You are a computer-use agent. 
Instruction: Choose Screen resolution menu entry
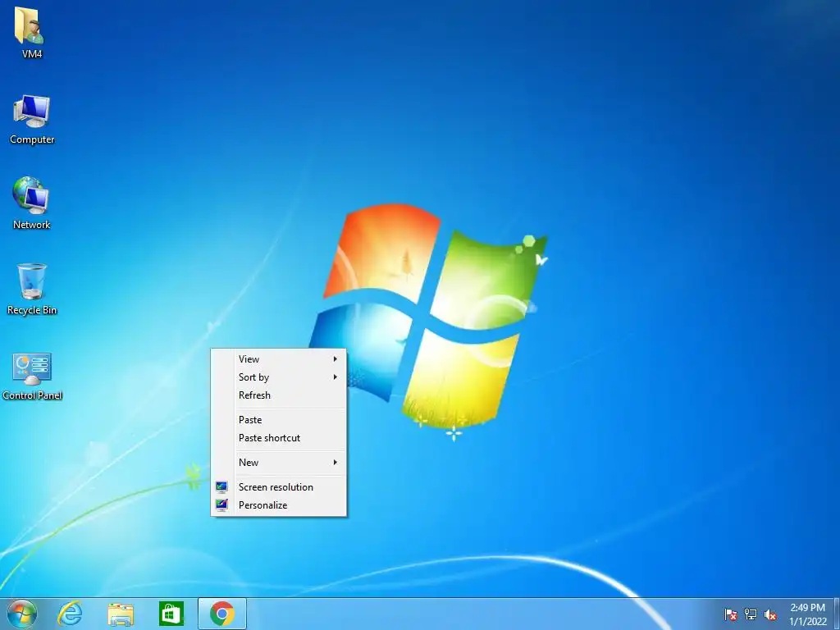coord(279,487)
